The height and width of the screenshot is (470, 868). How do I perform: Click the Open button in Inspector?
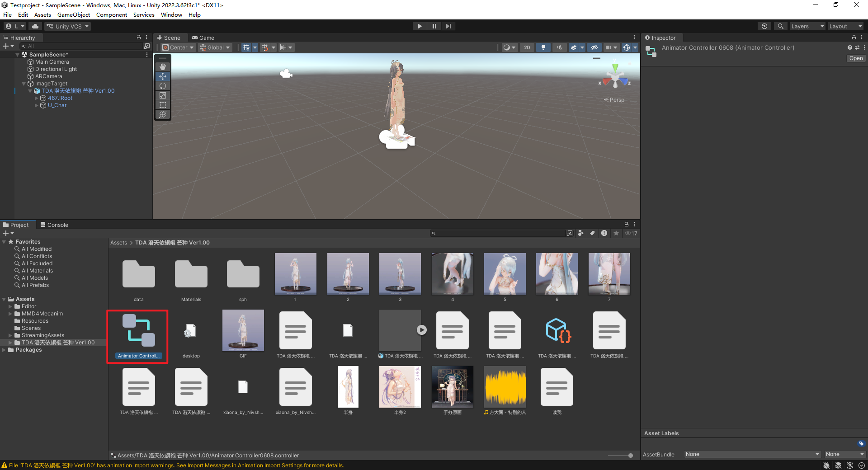(856, 58)
